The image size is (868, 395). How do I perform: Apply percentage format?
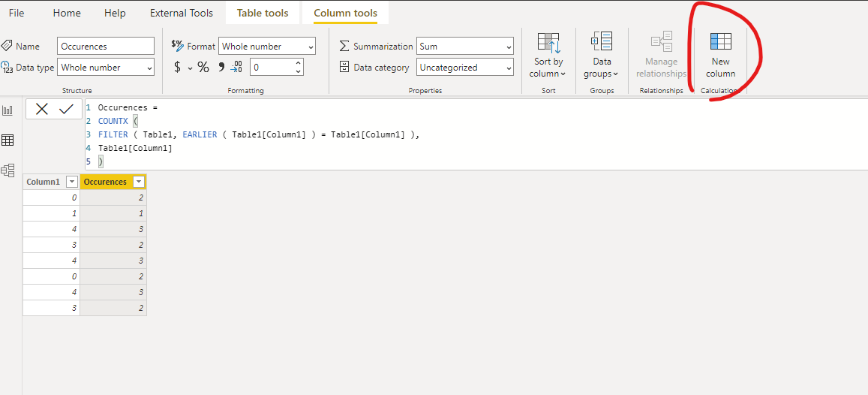204,68
